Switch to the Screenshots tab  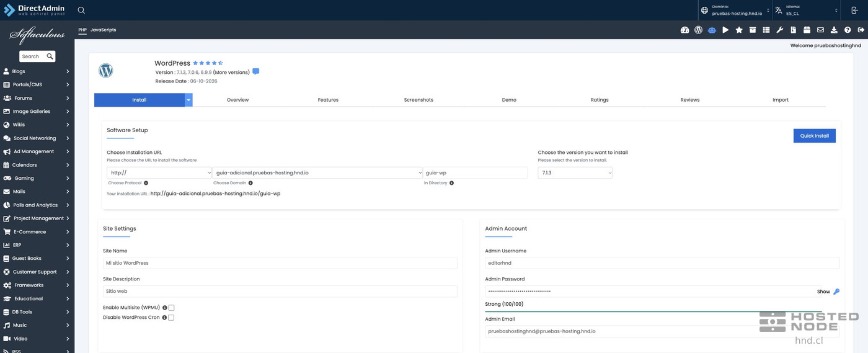pos(418,100)
